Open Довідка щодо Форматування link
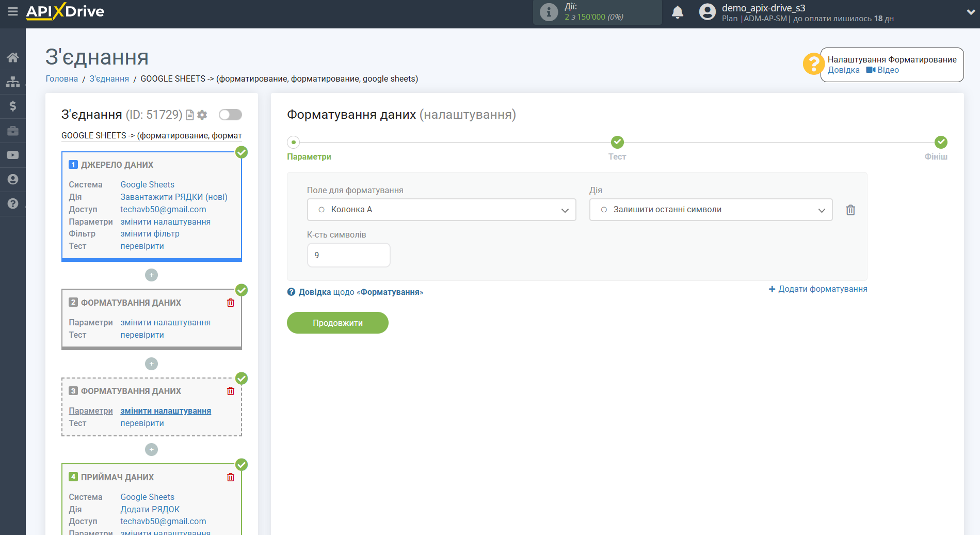Screen dimensions: 980x535 355,292
